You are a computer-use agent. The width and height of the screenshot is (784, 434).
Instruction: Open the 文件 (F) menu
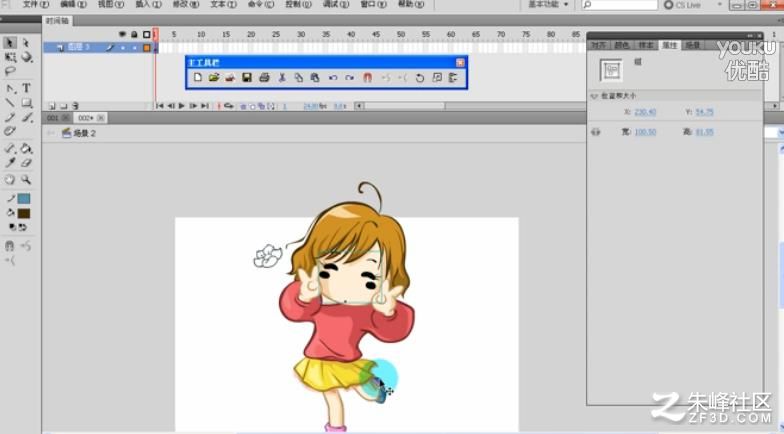pyautogui.click(x=36, y=4)
